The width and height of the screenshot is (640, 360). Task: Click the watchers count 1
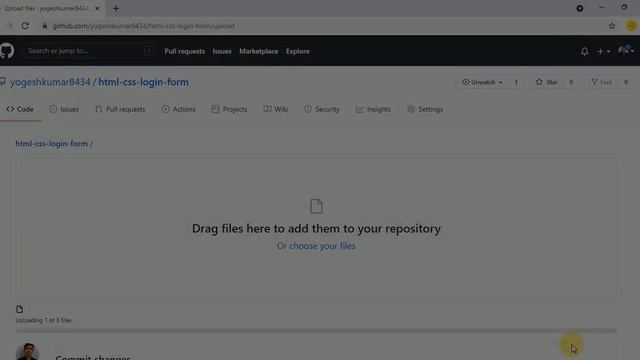click(516, 82)
